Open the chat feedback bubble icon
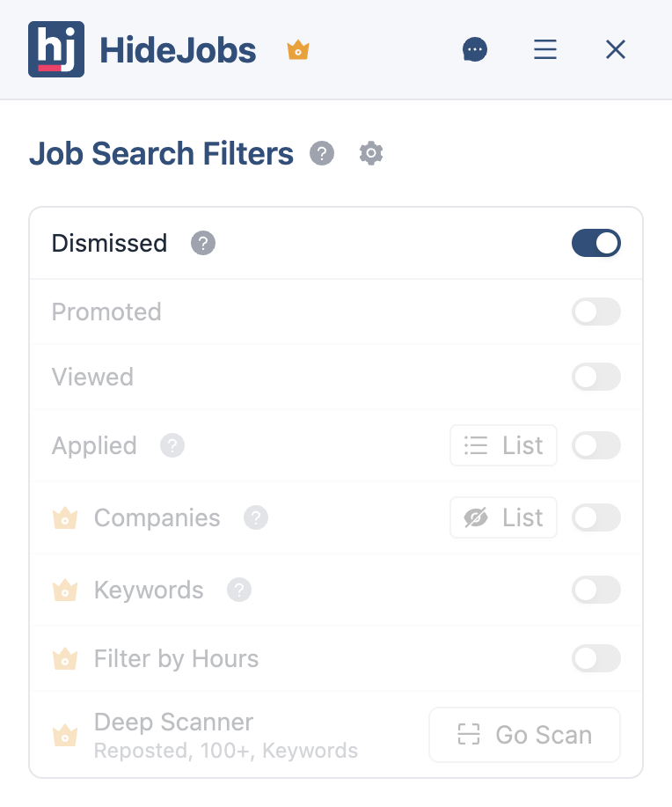Viewport: 672px width, 807px height. coord(475,49)
